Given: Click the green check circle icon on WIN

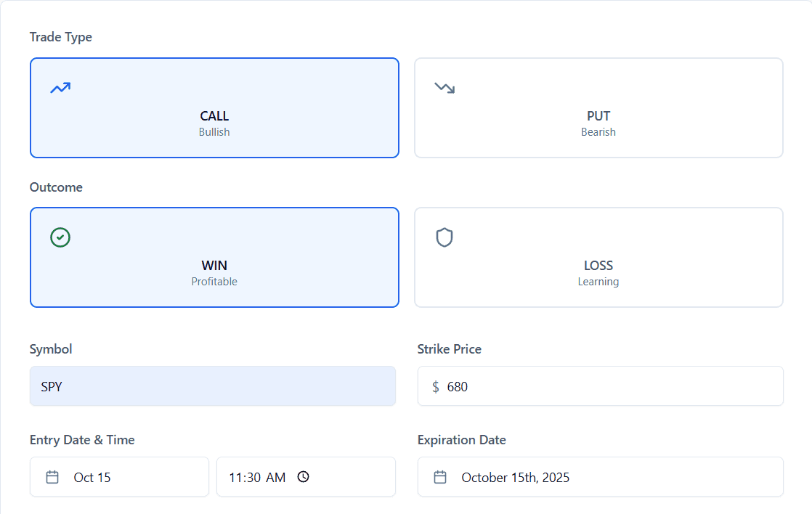Looking at the screenshot, I should click(x=60, y=237).
